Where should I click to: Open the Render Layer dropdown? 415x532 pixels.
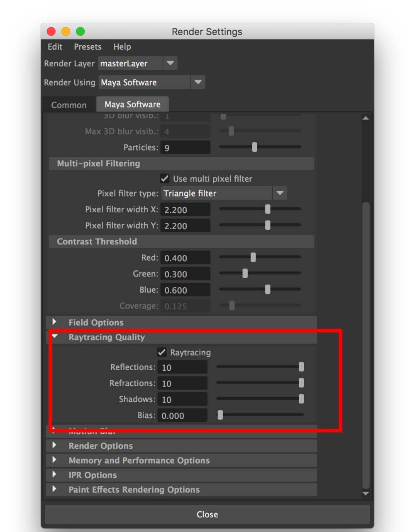(x=138, y=63)
